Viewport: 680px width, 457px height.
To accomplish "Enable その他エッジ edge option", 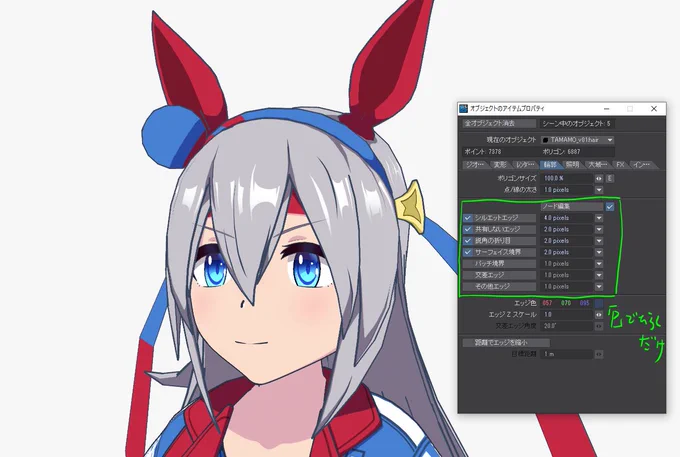I will 500,287.
